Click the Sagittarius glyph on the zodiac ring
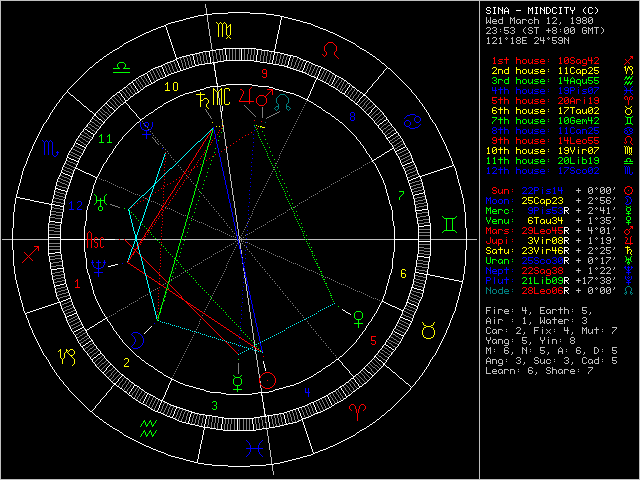 [x=31, y=254]
